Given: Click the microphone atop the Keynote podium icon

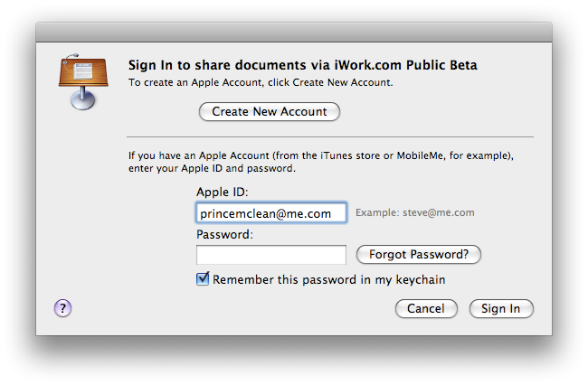Looking at the screenshot, I should [71, 58].
